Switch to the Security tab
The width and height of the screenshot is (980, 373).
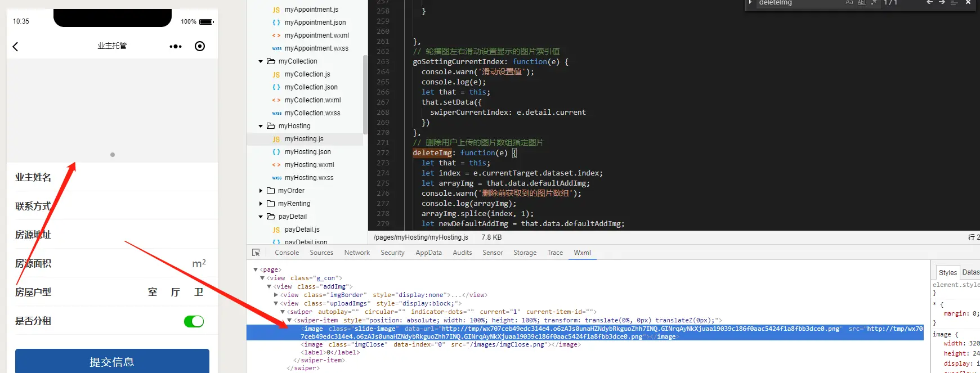tap(392, 253)
